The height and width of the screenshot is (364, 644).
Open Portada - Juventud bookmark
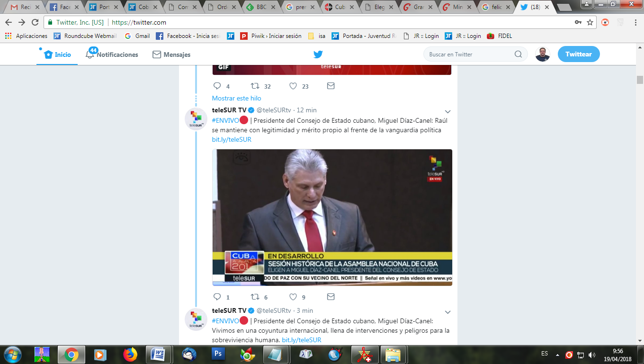point(364,36)
